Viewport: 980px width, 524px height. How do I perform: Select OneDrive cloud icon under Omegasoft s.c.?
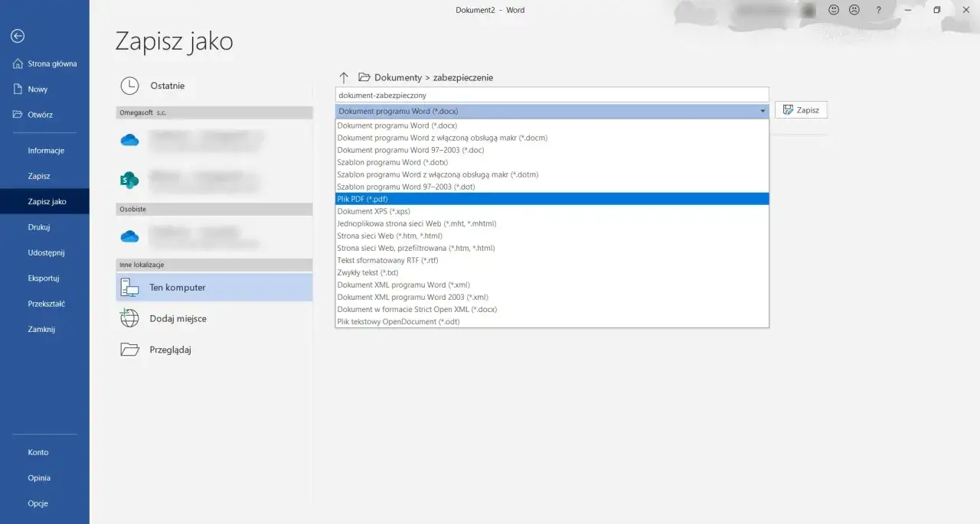129,139
